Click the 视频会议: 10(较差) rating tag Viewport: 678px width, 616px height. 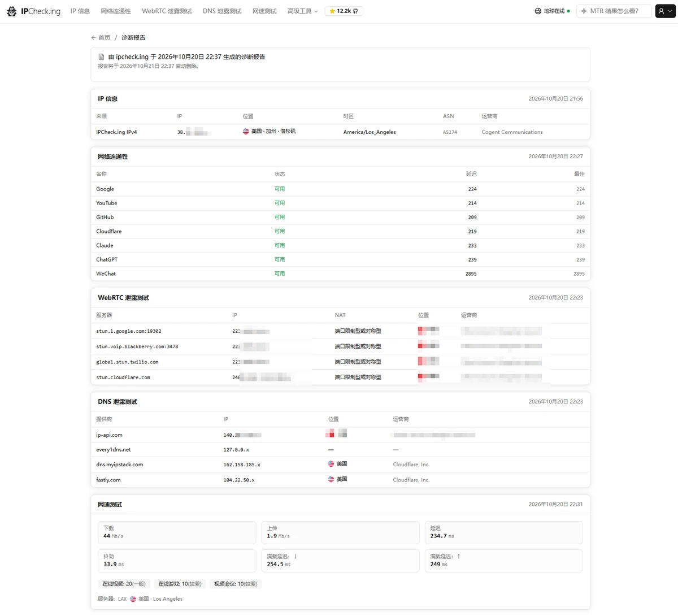point(236,584)
